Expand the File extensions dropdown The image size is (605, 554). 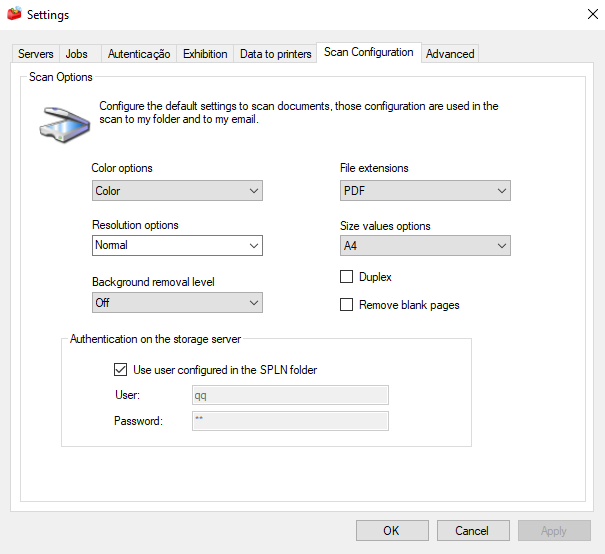(x=425, y=191)
